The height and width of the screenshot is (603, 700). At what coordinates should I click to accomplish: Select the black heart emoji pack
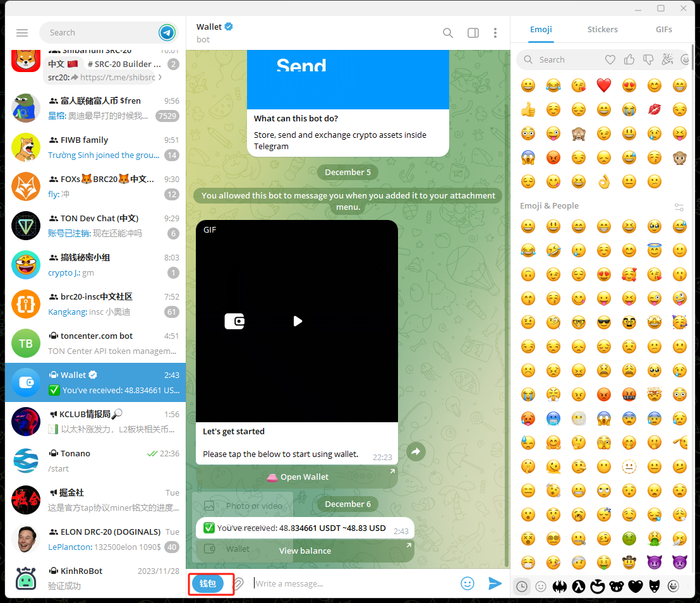point(636,586)
